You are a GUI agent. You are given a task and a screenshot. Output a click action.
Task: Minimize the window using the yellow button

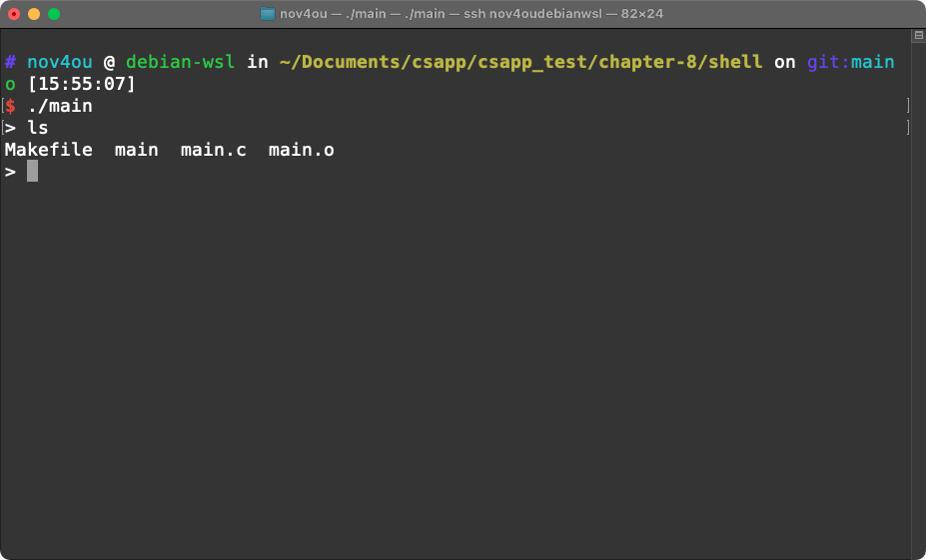point(34,14)
